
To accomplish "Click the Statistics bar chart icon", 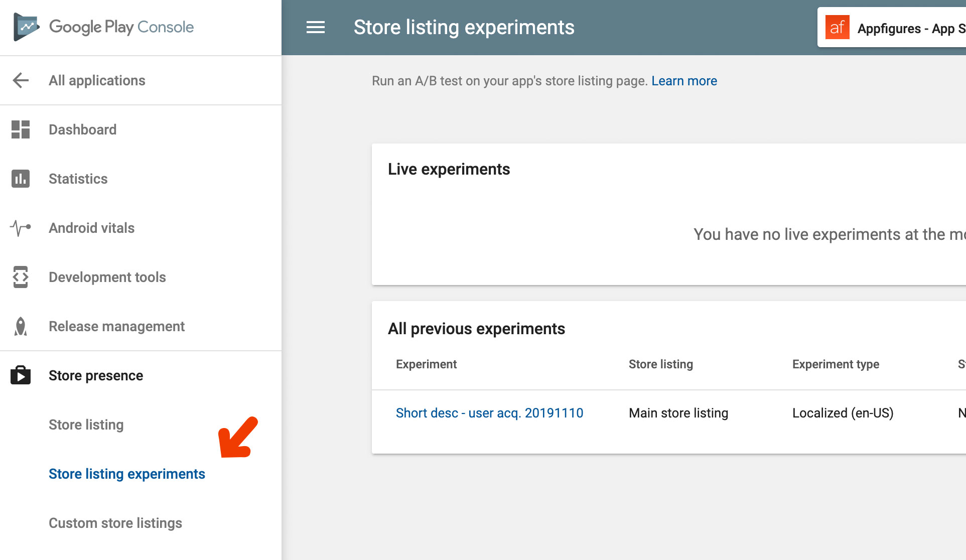I will click(x=21, y=179).
